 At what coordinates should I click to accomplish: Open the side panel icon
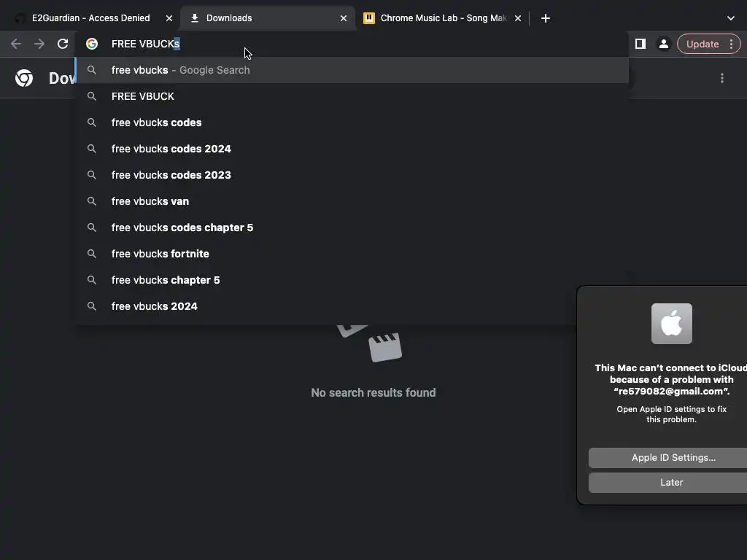pyautogui.click(x=640, y=44)
